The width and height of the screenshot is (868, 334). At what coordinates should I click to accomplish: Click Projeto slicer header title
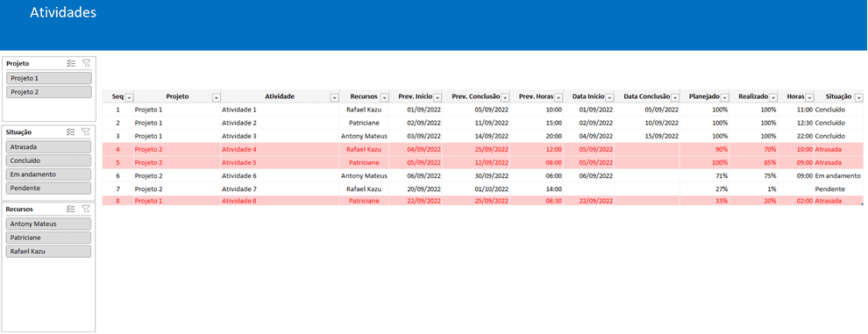18,63
